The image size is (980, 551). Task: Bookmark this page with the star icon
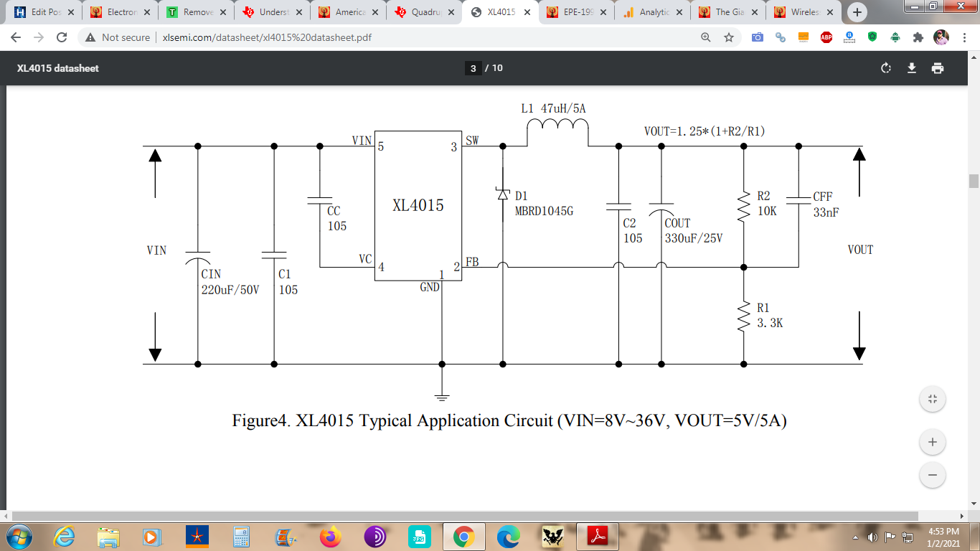click(729, 37)
